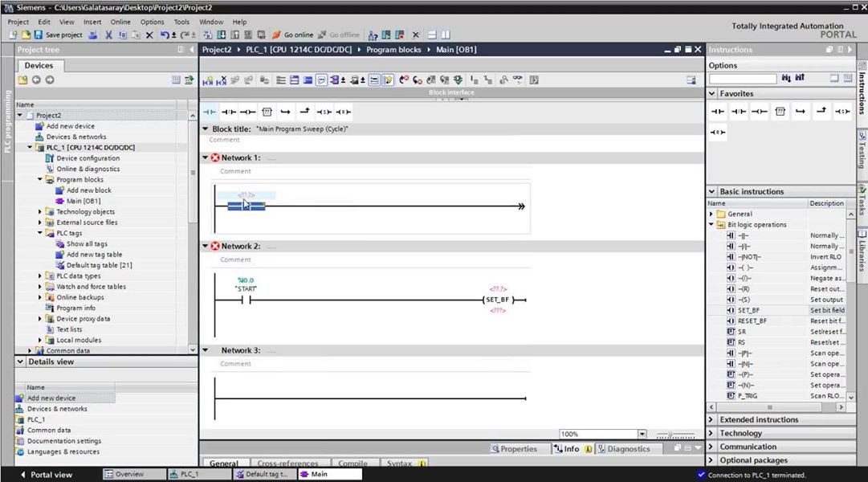Collapse Bit logic operations folder
The image size is (868, 482).
[x=711, y=224]
